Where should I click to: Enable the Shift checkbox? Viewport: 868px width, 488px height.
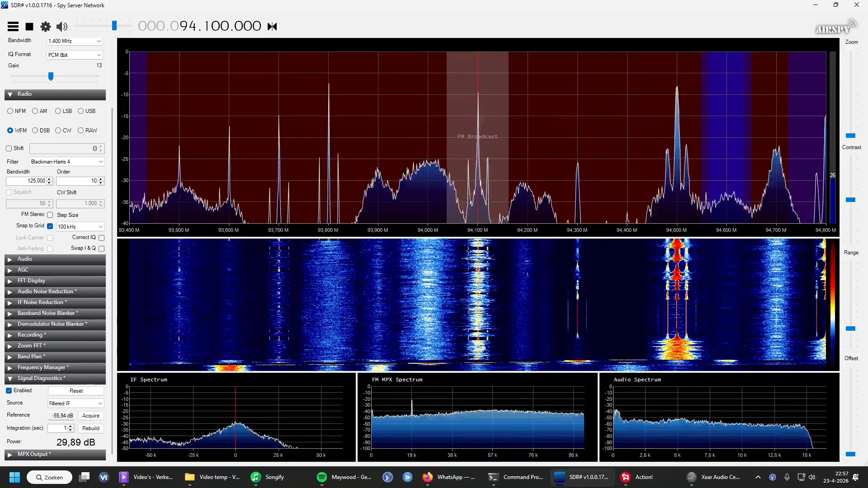9,148
